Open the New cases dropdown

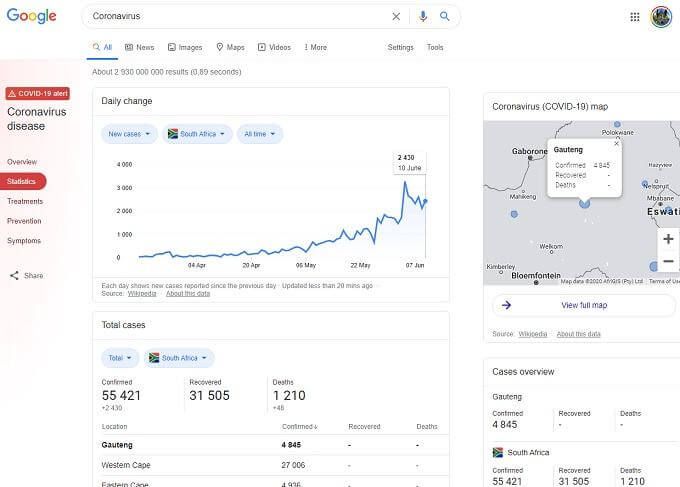coord(129,134)
